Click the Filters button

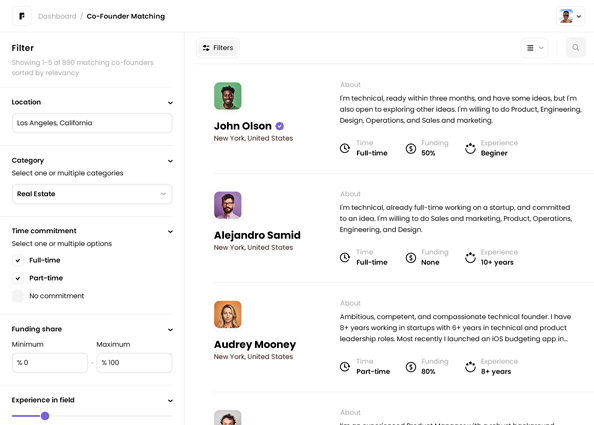[218, 48]
